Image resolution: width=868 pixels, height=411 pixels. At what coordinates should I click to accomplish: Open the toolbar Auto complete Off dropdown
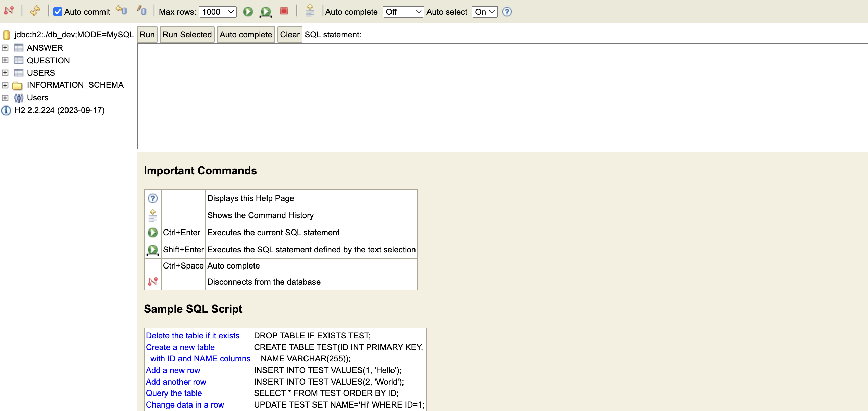point(403,12)
